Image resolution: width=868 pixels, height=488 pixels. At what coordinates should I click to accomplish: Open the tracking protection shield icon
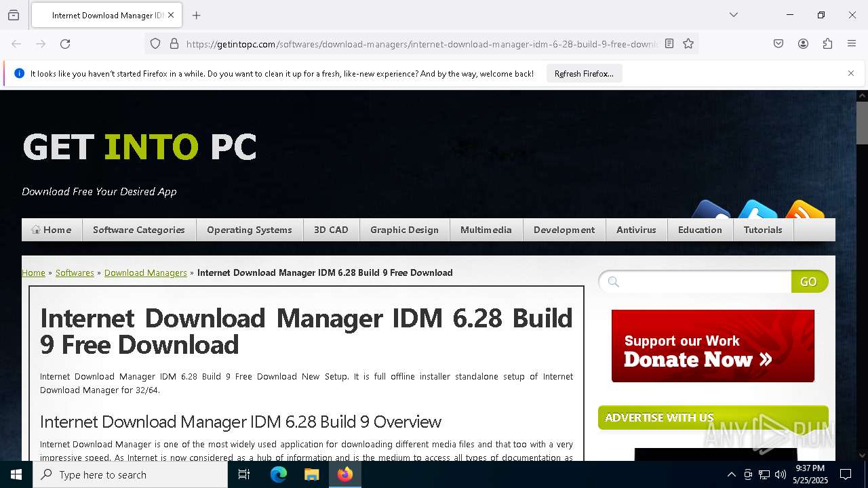pyautogui.click(x=155, y=43)
